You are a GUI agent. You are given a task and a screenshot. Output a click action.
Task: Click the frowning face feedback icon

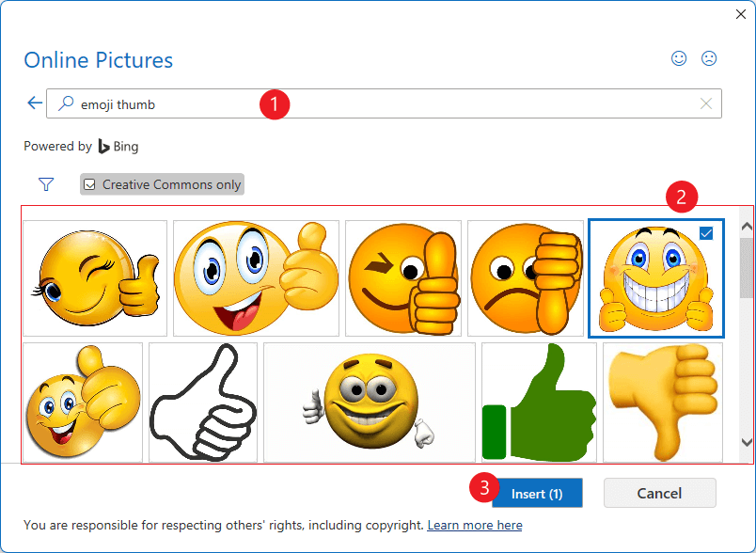point(709,58)
